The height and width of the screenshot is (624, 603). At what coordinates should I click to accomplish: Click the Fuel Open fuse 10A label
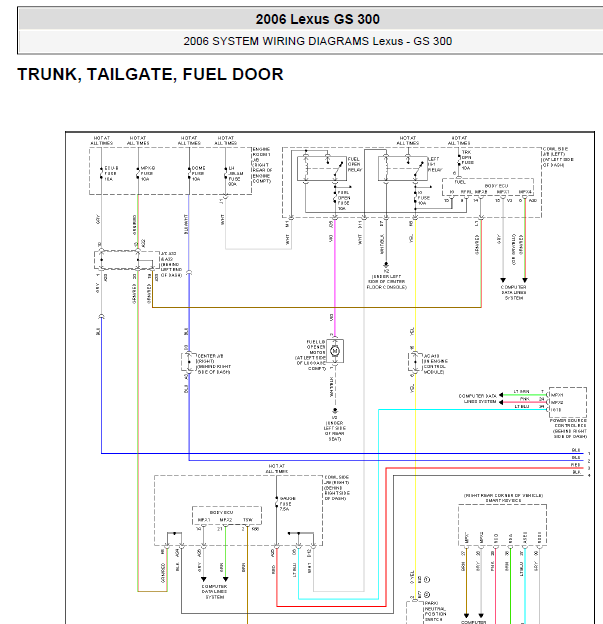344,201
